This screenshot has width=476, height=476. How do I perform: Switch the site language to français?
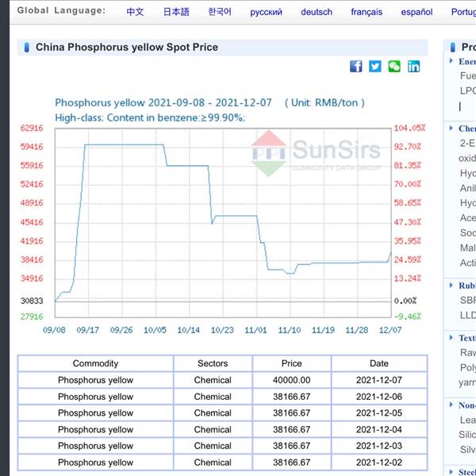(x=367, y=12)
